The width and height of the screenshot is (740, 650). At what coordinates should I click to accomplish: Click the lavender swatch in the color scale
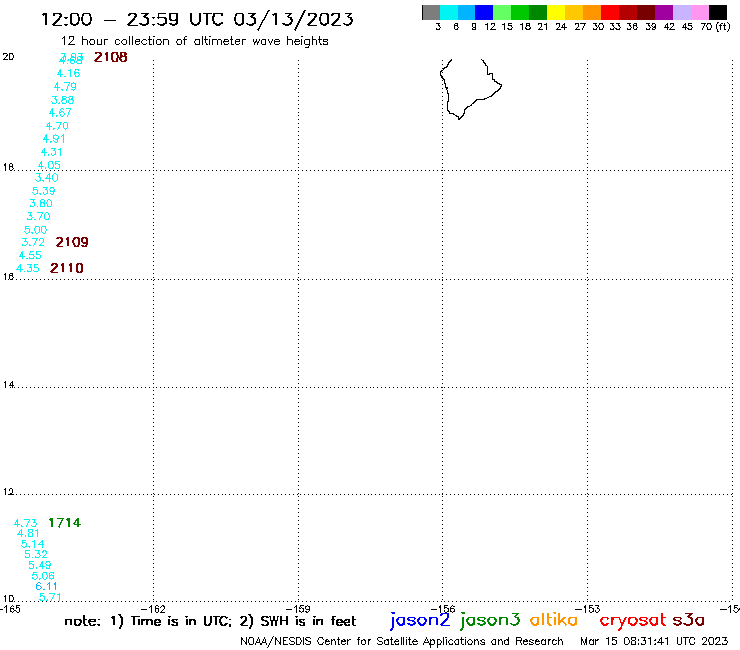(682, 12)
